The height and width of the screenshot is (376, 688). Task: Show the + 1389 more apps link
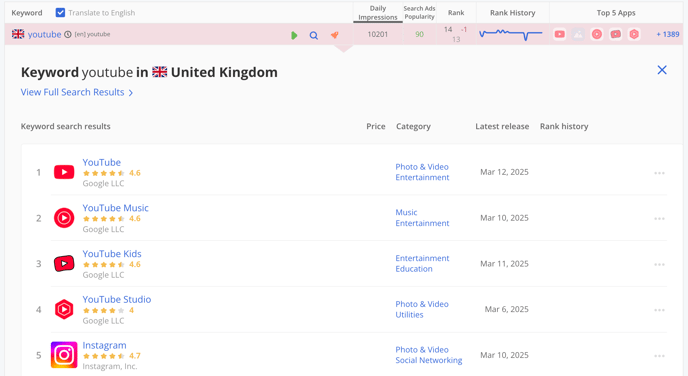click(x=668, y=34)
